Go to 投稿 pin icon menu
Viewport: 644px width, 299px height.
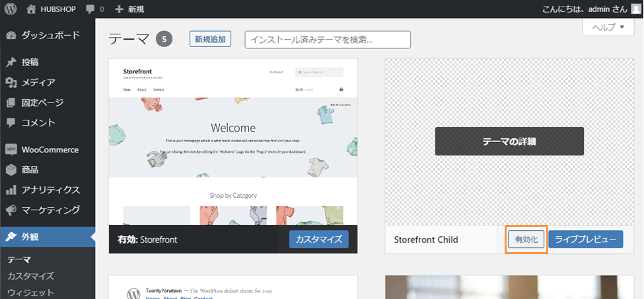coord(11,62)
